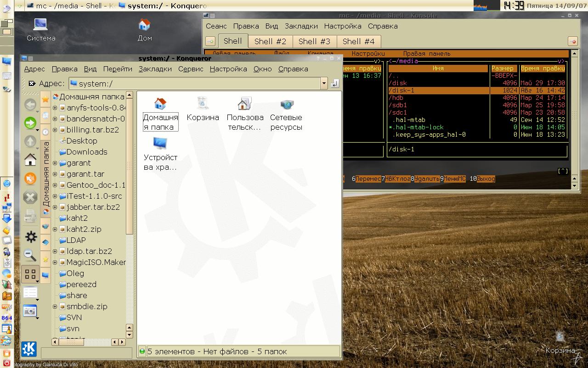The image size is (588, 368).
Task: Click the new session button in Konsole tab bar
Action: click(x=210, y=41)
